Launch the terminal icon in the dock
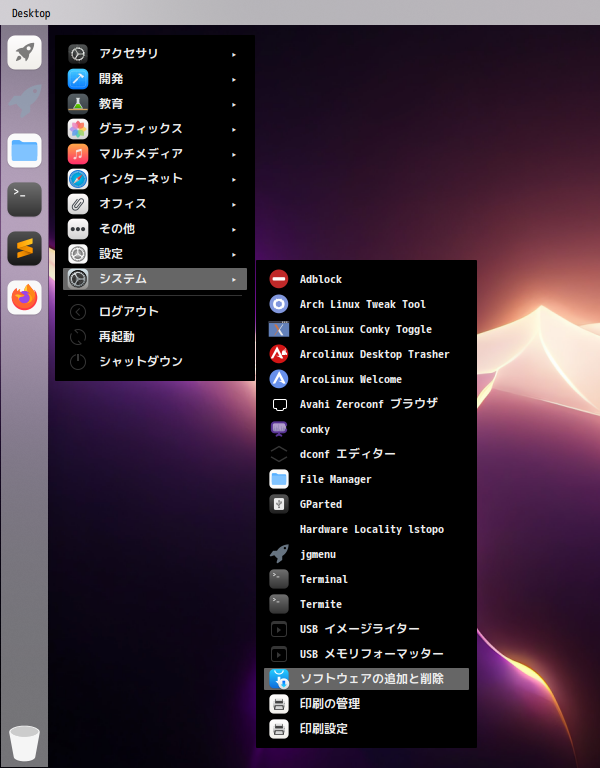Image resolution: width=600 pixels, height=768 pixels. coord(24,199)
